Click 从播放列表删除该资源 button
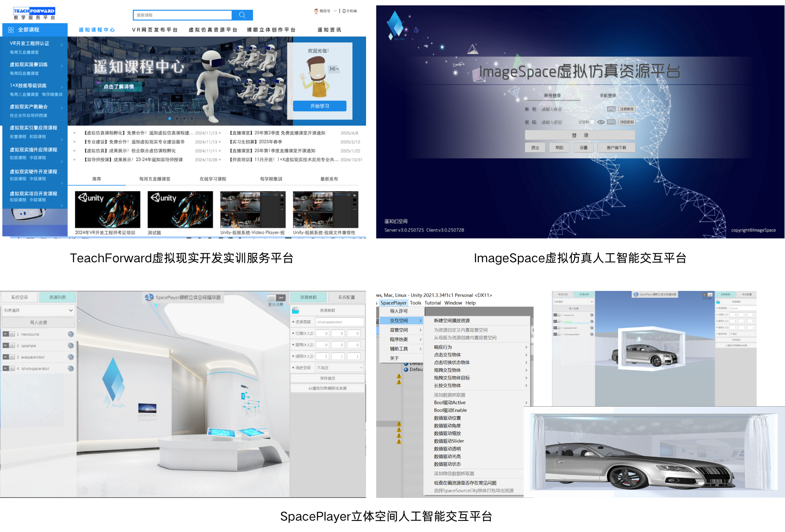785x532 pixels. click(327, 388)
